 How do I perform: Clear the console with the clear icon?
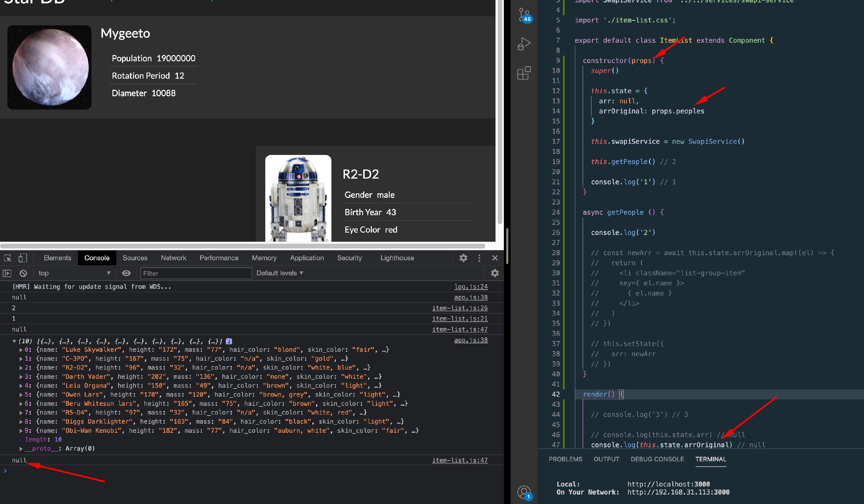click(23, 273)
